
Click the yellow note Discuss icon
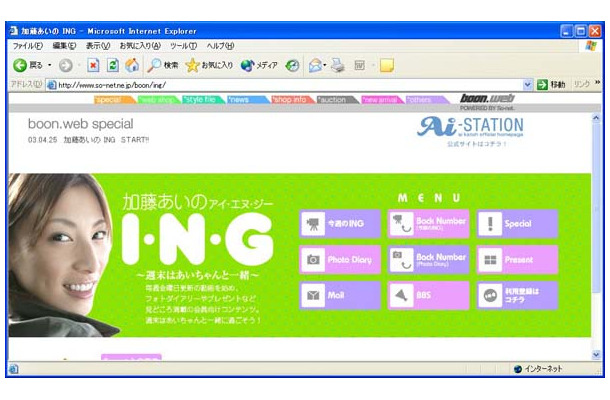387,65
